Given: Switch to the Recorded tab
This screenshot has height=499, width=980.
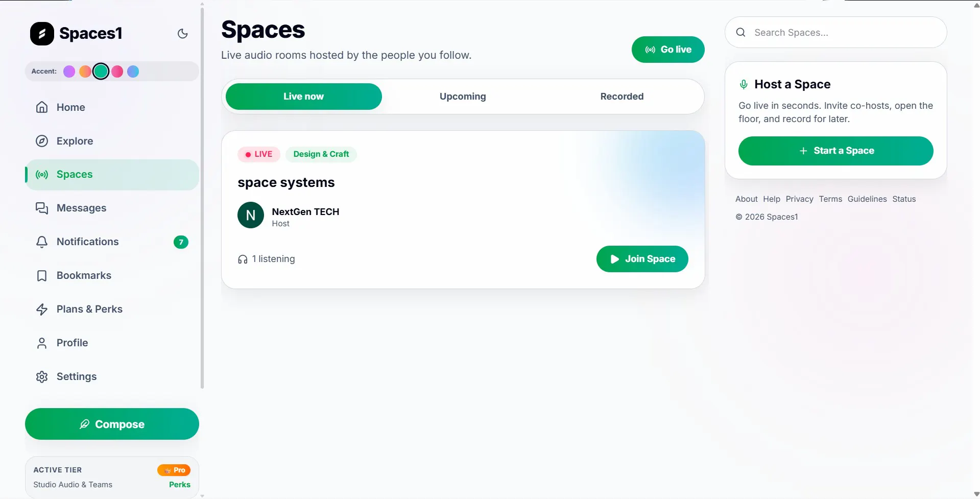Looking at the screenshot, I should 622,97.
